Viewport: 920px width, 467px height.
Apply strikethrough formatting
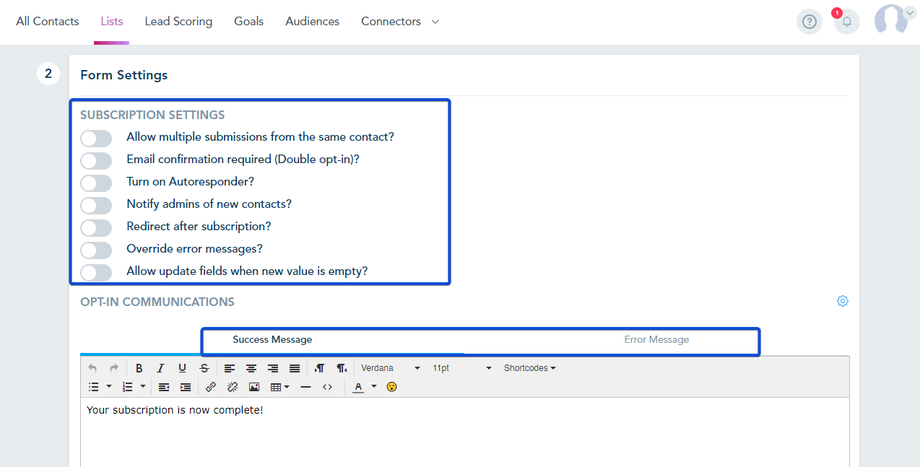(x=204, y=368)
